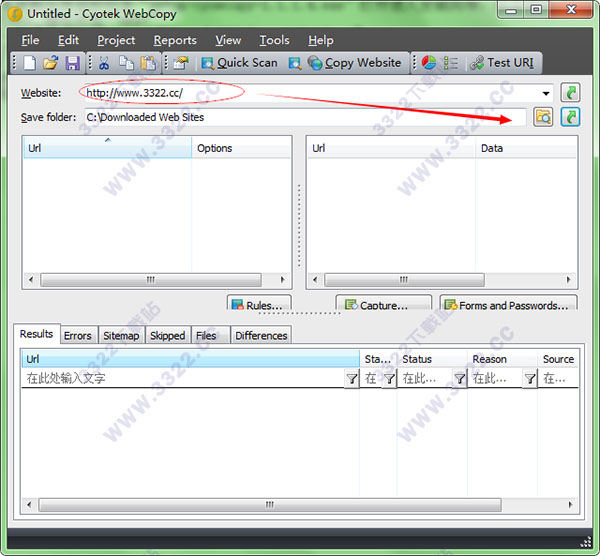Image resolution: width=600 pixels, height=556 pixels.
Task: Click the Cyotek WebCopy title bar icon
Action: (x=15, y=14)
